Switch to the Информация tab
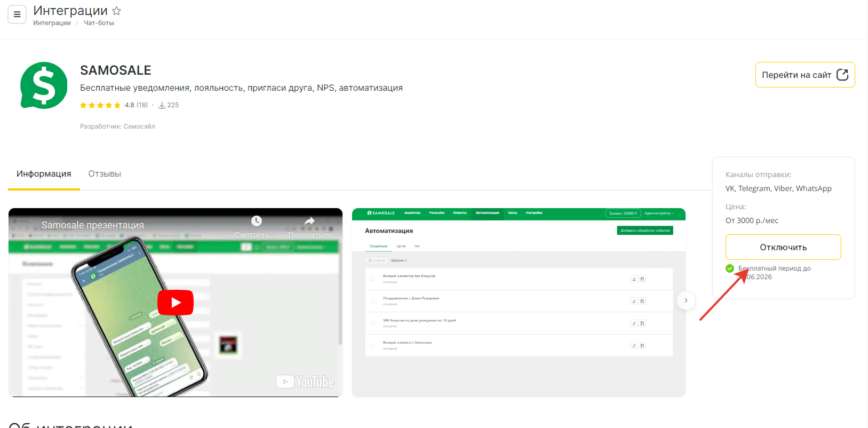Viewport: 868px width, 428px height. click(44, 174)
